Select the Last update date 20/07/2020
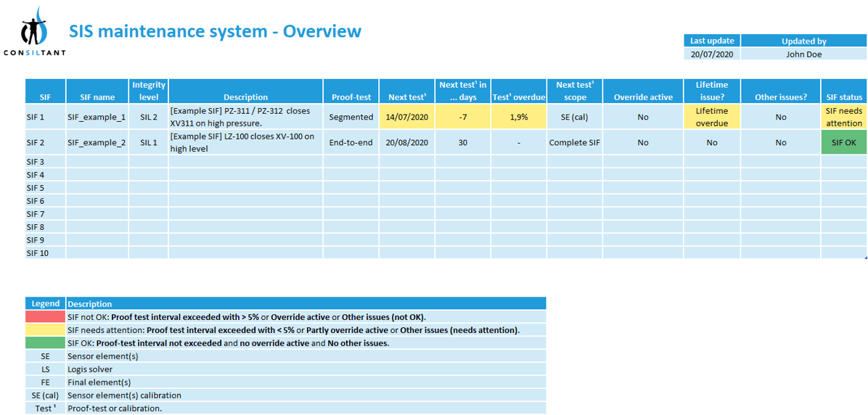This screenshot has width=868, height=415. point(711,54)
